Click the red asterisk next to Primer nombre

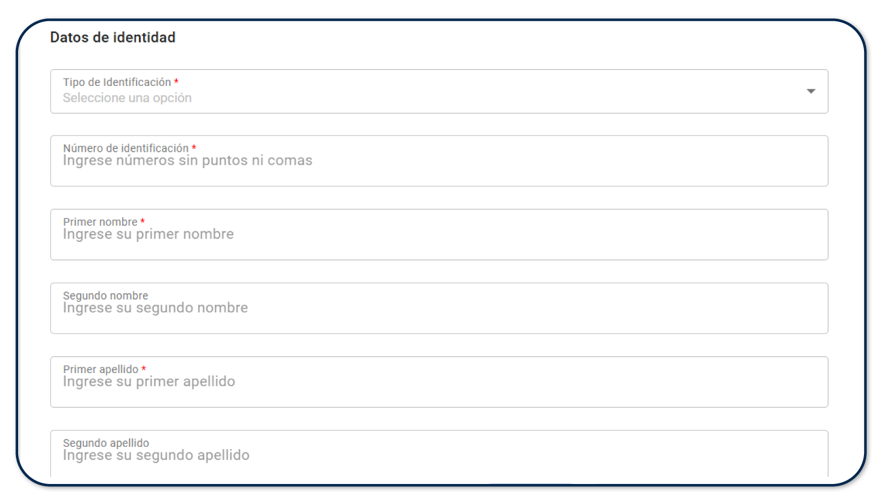click(x=143, y=222)
